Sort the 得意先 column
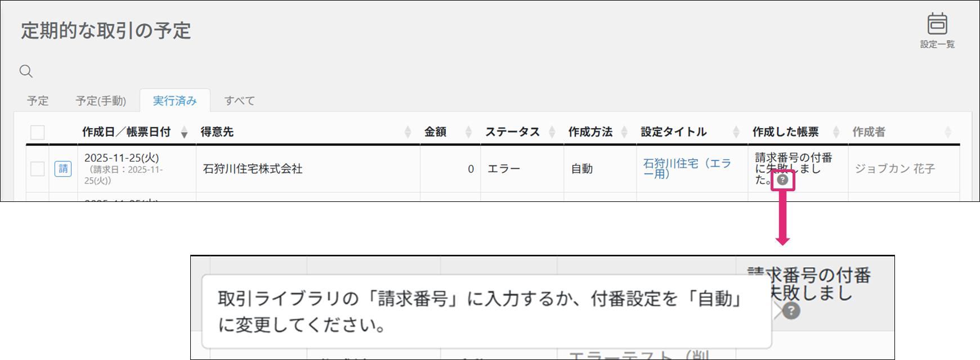 coord(408,132)
